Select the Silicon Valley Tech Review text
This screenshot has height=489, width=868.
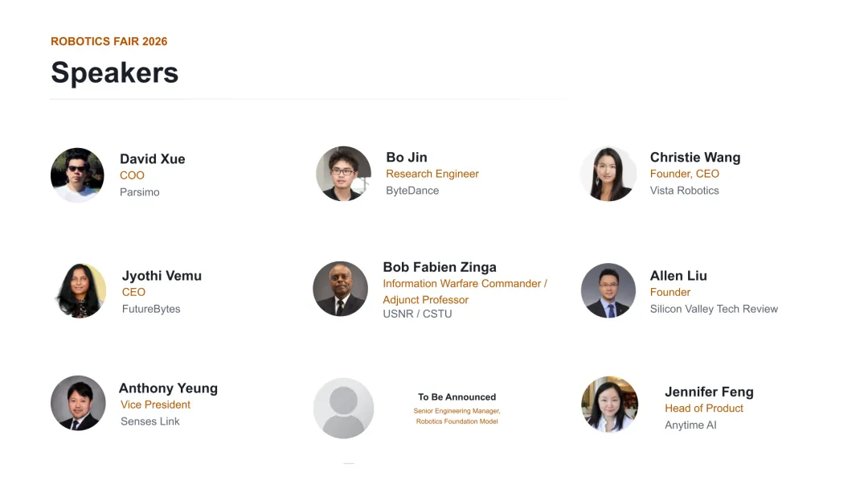pyautogui.click(x=714, y=309)
